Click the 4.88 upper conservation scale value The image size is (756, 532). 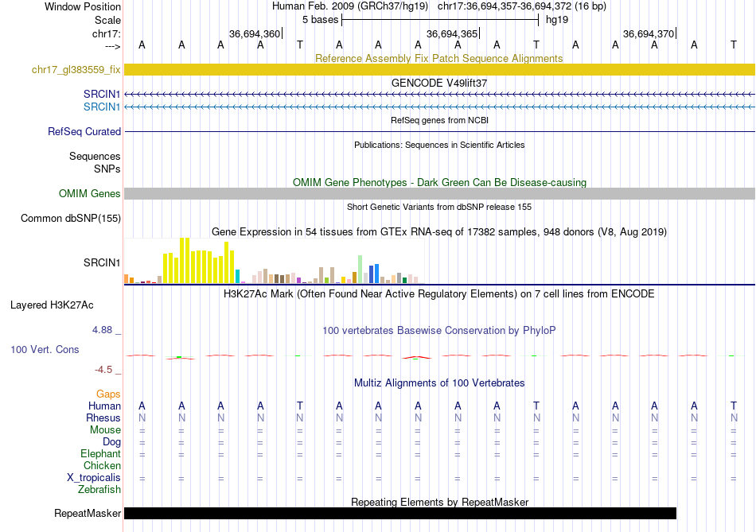102,330
